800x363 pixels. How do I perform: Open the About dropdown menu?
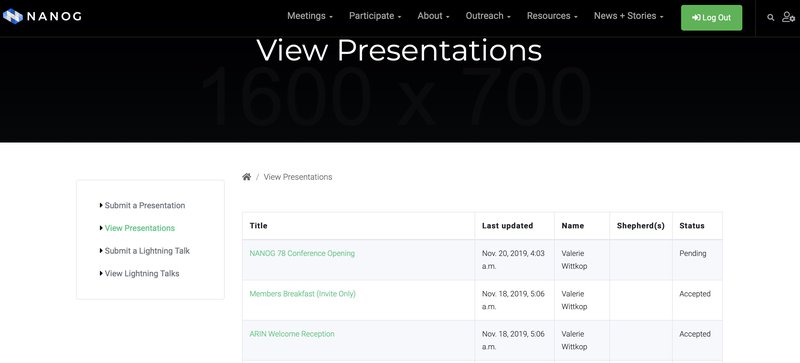click(433, 16)
